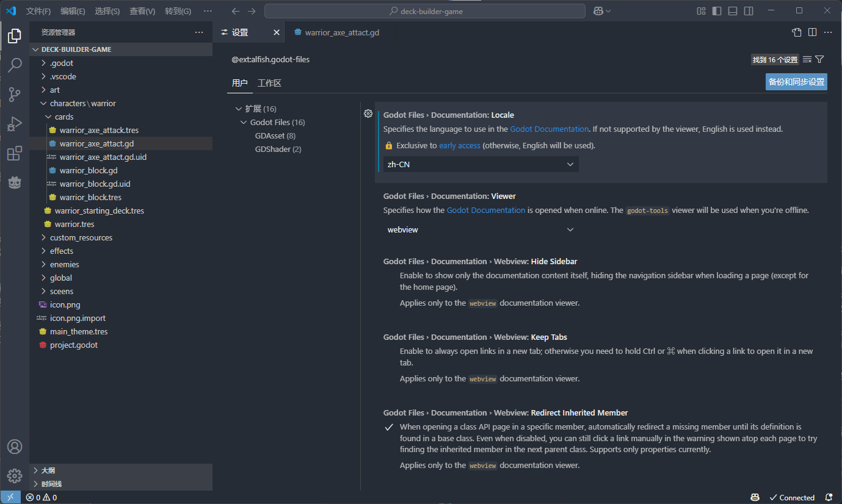Open the 编辑(E) menu
The width and height of the screenshot is (842, 504).
click(73, 11)
